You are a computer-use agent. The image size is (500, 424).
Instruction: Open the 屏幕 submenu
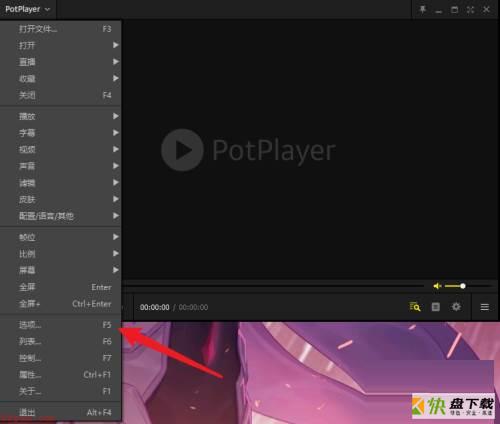click(60, 270)
